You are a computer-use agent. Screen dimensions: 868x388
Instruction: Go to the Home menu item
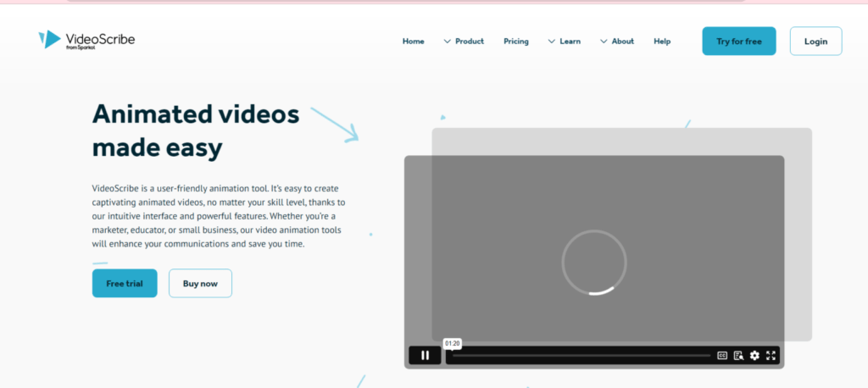(x=413, y=42)
